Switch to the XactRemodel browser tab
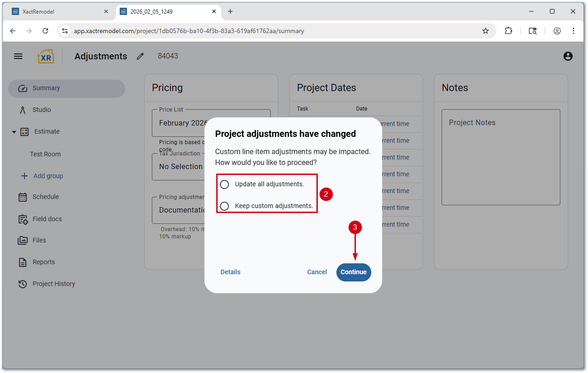Viewport: 588px width, 373px height. pyautogui.click(x=59, y=11)
